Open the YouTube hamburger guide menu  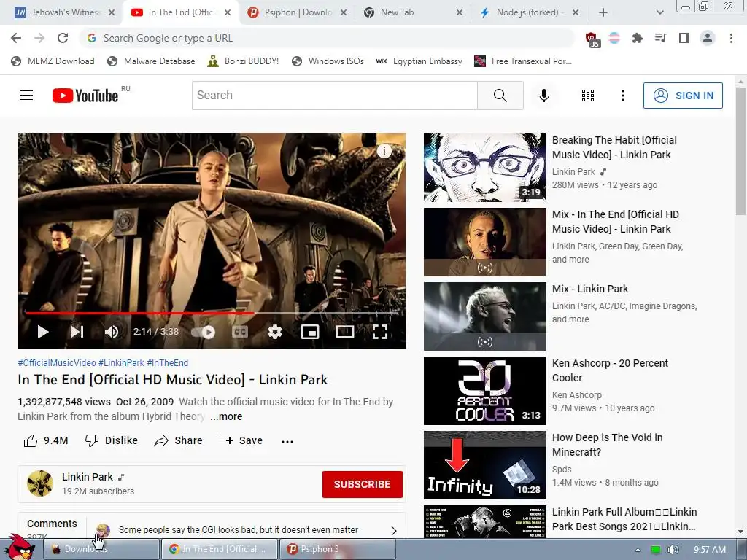(x=26, y=96)
